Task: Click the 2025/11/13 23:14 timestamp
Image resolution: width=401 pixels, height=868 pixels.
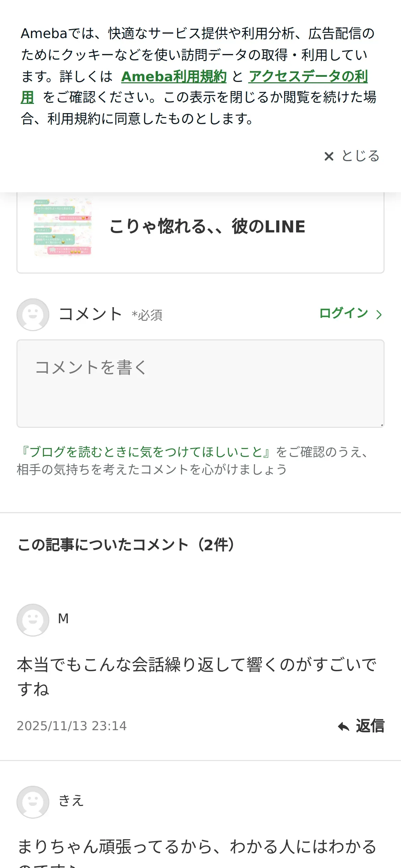Action: point(72,726)
